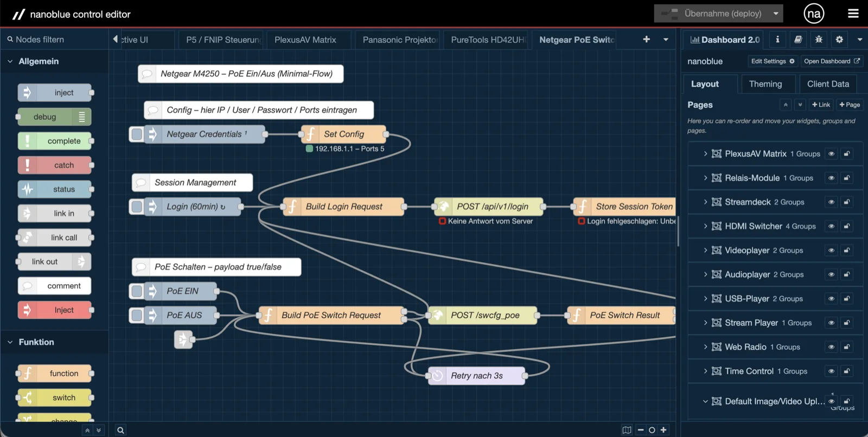Trigger the Login (60min) inject button

tap(137, 207)
